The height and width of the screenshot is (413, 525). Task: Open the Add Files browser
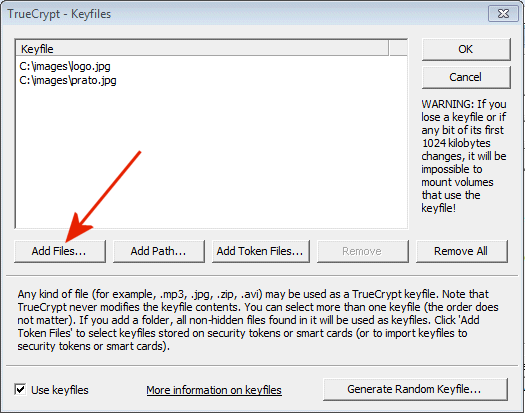pyautogui.click(x=60, y=251)
